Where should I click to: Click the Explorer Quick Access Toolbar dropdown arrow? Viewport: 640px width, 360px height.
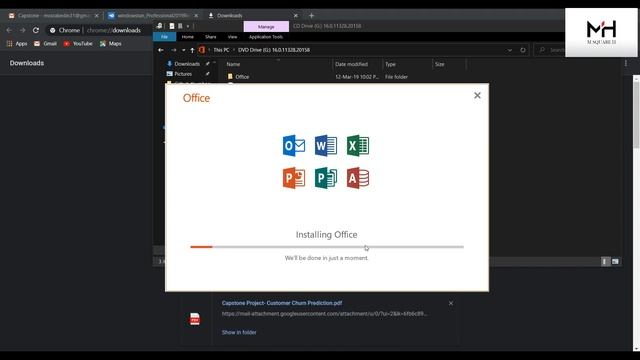click(x=188, y=26)
